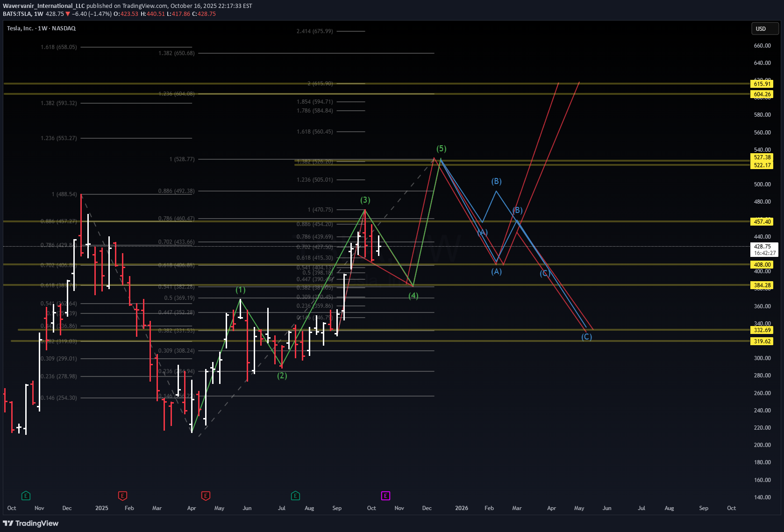784x532 pixels.
Task: Click the red earnings marker near February 2025
Action: pos(122,496)
